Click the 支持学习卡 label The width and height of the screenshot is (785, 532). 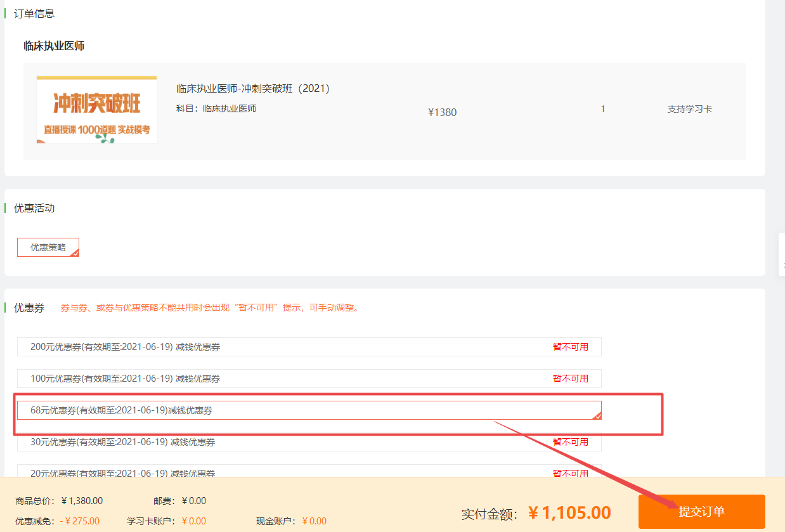(689, 109)
